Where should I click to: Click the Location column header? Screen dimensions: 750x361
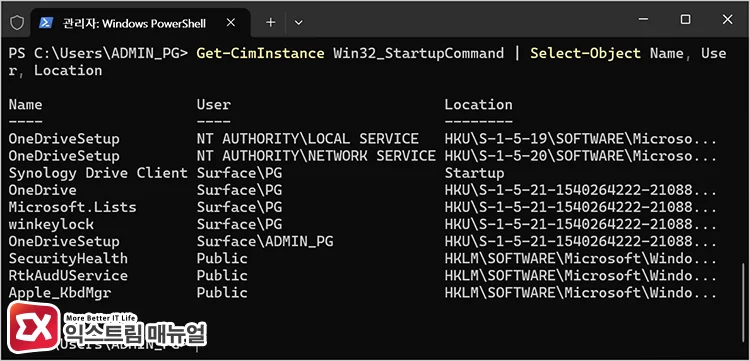tap(478, 105)
